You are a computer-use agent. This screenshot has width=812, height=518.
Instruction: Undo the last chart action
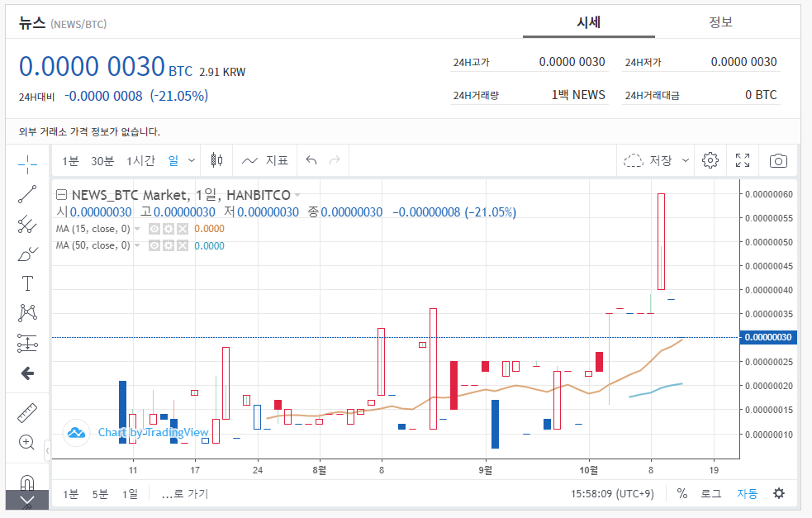point(311,160)
